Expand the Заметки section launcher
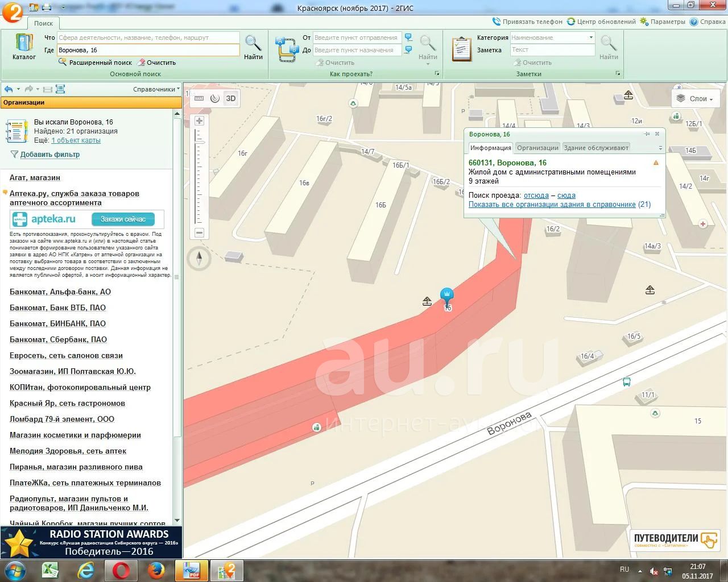The width and height of the screenshot is (728, 582). point(618,74)
